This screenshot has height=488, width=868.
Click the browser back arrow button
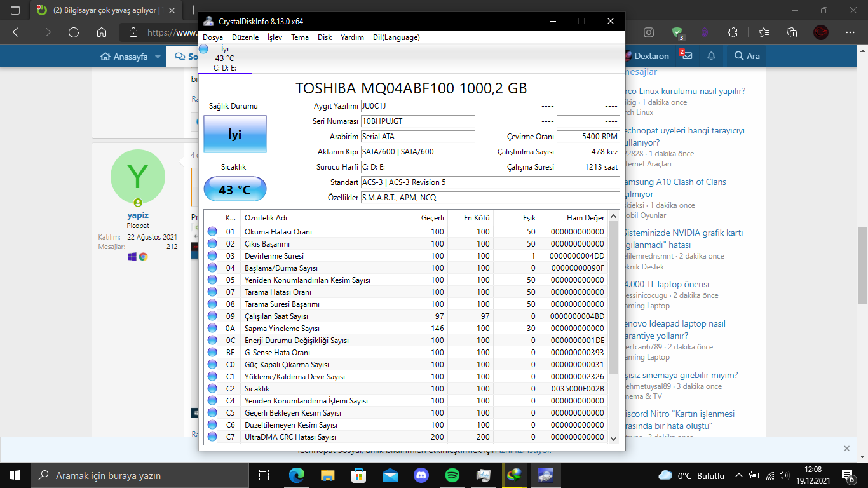[x=18, y=32]
